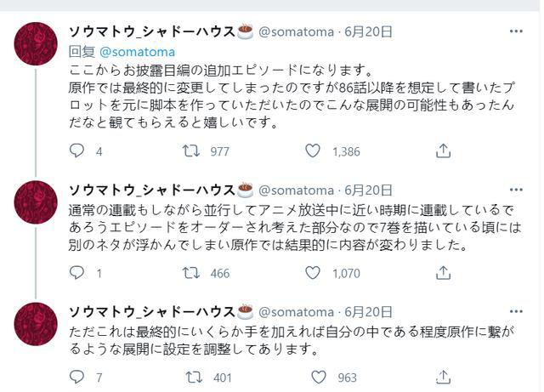Share the third tweet via share icon
The width and height of the screenshot is (544, 392).
442,377
